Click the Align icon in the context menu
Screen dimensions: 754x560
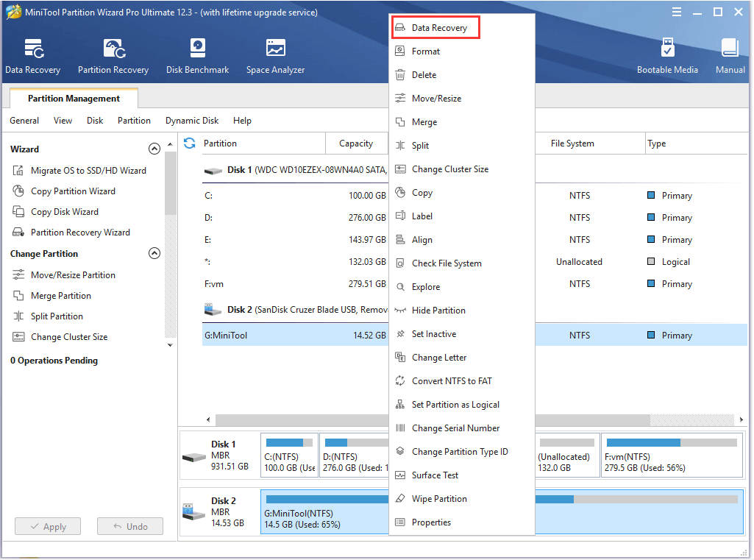tap(400, 240)
